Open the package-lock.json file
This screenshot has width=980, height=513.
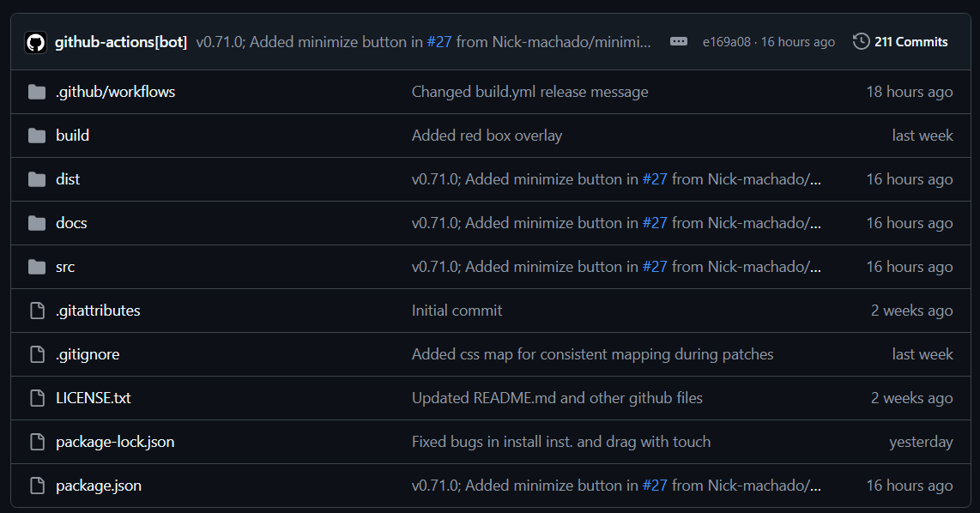coord(115,442)
